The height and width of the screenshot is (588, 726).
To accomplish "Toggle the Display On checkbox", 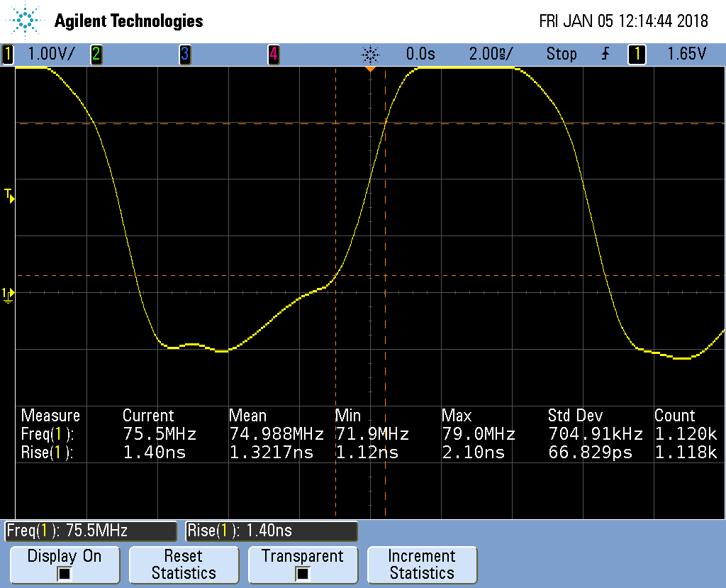I will (64, 573).
